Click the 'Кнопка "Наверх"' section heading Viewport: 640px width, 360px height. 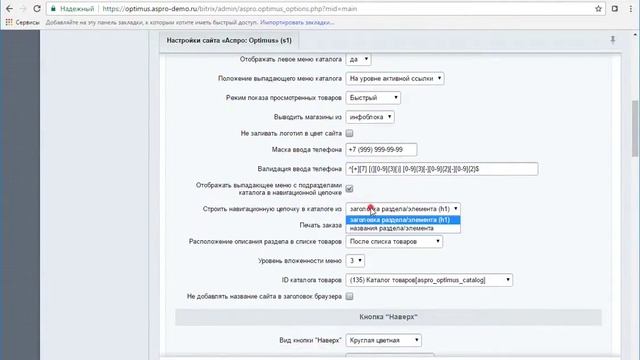(x=388, y=317)
